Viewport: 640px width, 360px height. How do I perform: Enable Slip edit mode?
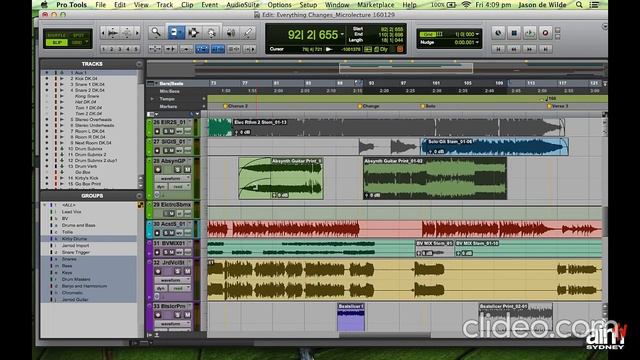(x=56, y=43)
